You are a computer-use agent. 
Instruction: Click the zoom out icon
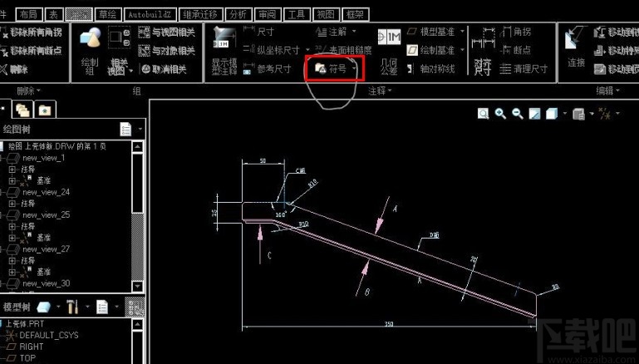[x=518, y=114]
